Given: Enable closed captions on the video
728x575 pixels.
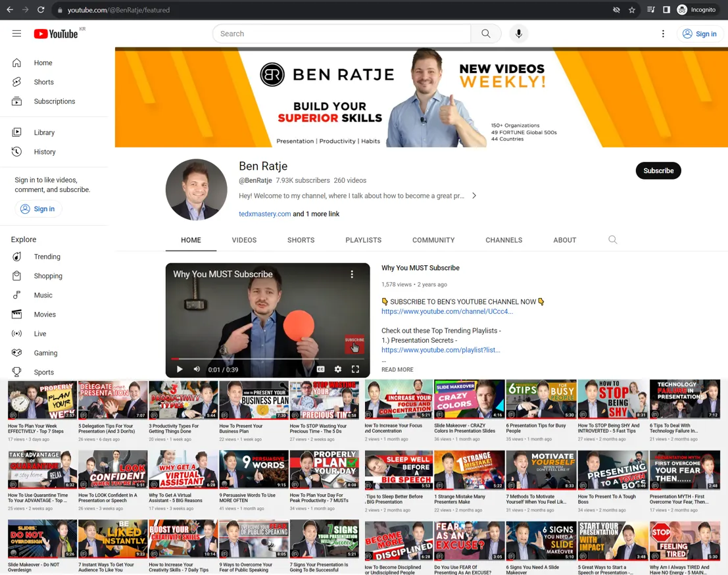Looking at the screenshot, I should point(321,369).
